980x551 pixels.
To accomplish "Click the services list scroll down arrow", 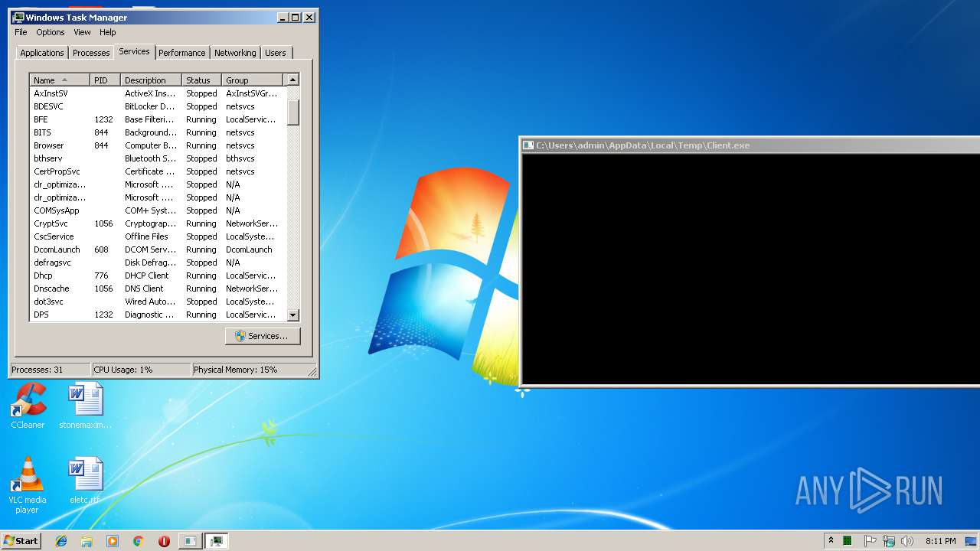I will (x=292, y=315).
